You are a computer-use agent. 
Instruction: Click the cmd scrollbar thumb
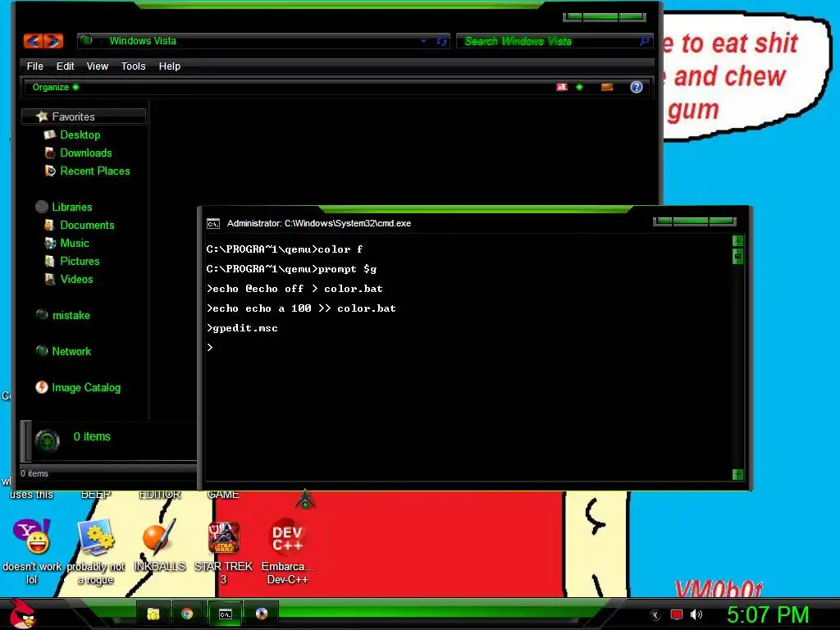[x=737, y=257]
